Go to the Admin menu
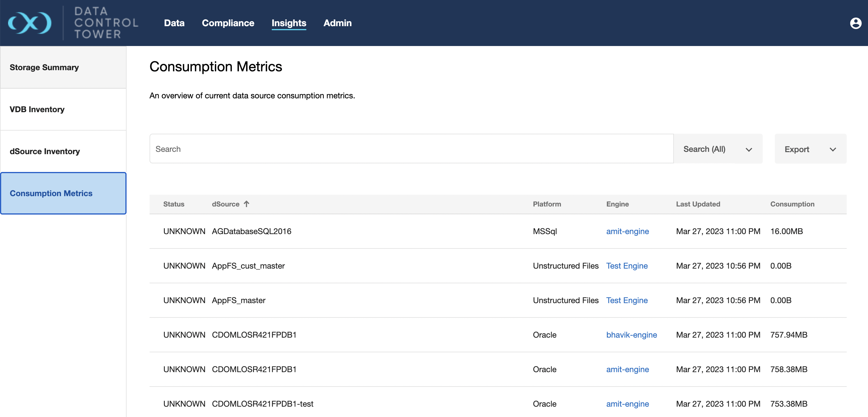 click(337, 23)
